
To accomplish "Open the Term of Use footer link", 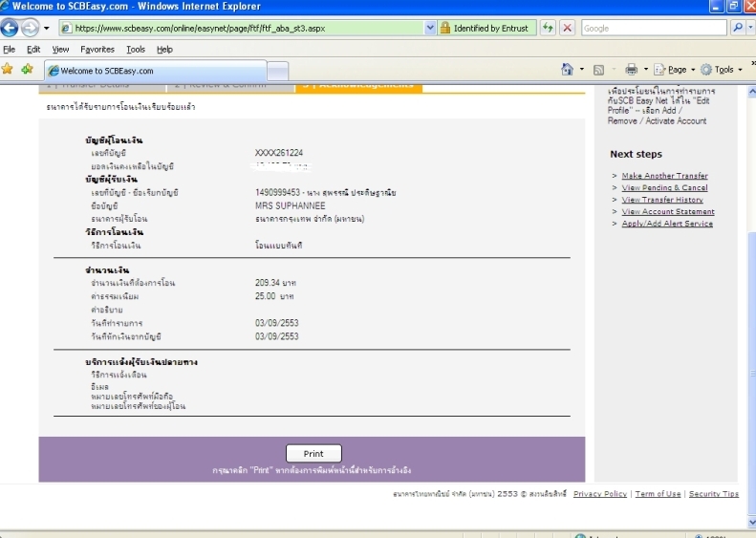I will [x=658, y=494].
